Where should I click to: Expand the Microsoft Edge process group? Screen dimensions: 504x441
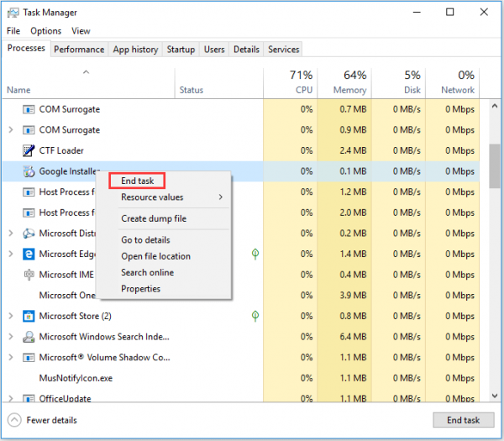[10, 254]
